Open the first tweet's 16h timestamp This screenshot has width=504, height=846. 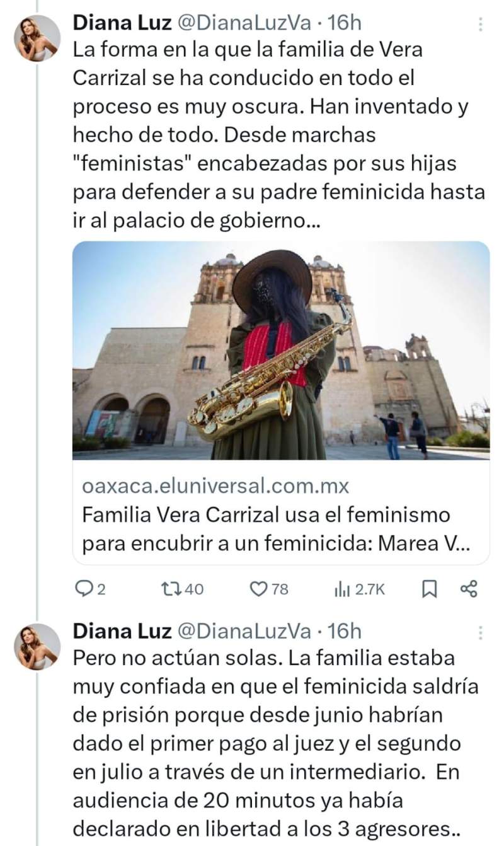coord(345,24)
